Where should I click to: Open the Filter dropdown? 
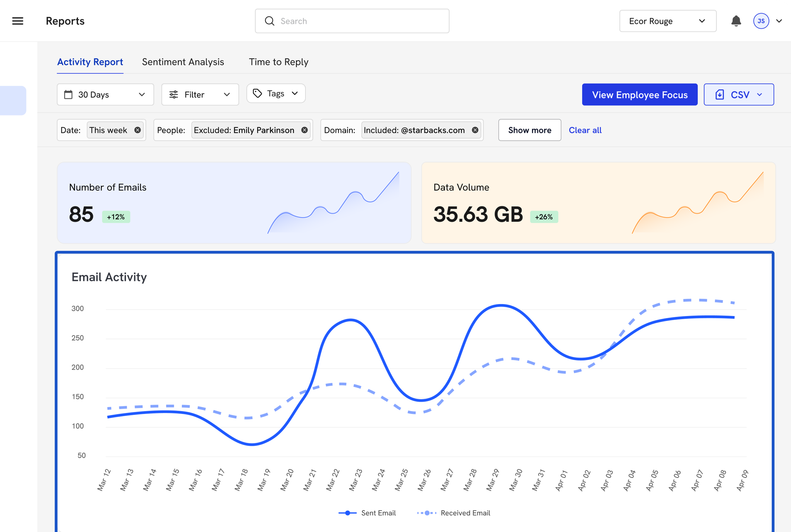[x=200, y=95]
